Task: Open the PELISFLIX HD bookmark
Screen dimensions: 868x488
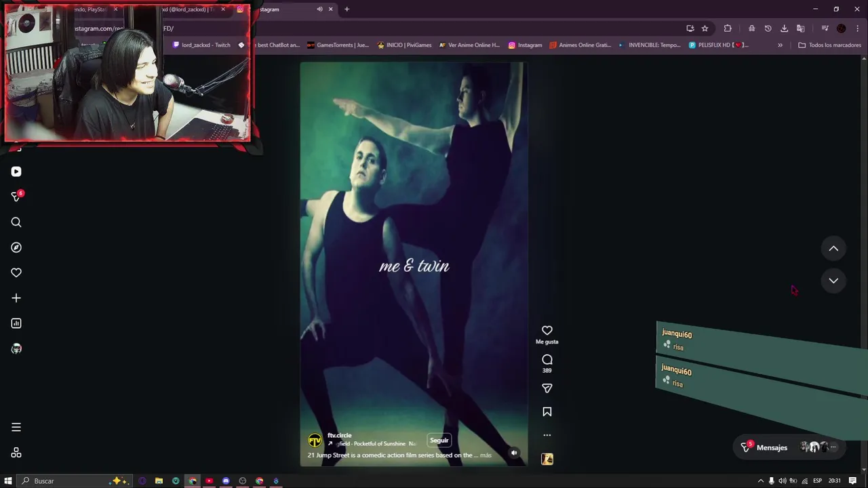Action: (x=719, y=45)
